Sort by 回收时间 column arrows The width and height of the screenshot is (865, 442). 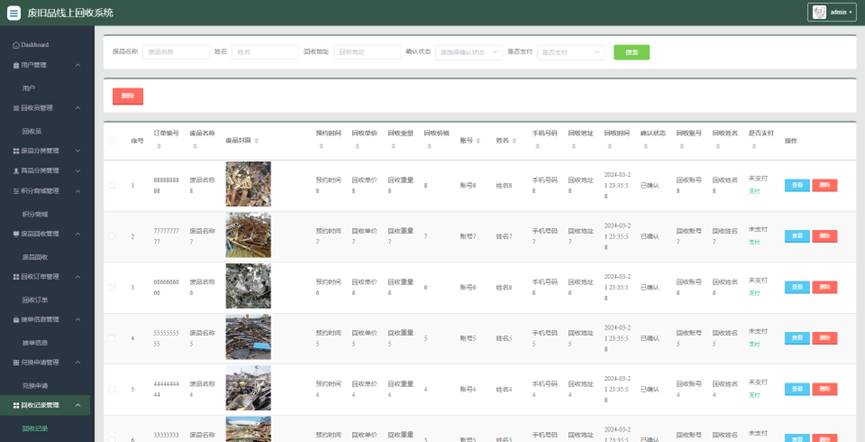coord(610,146)
